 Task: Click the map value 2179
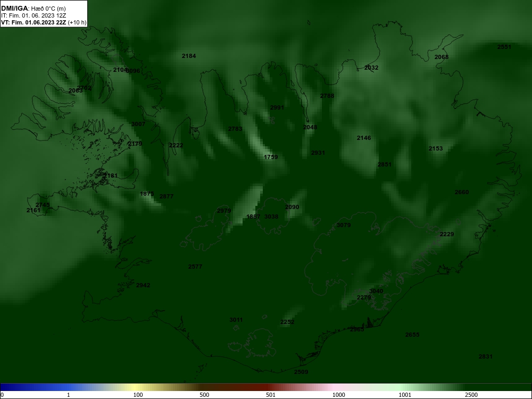tap(135, 144)
